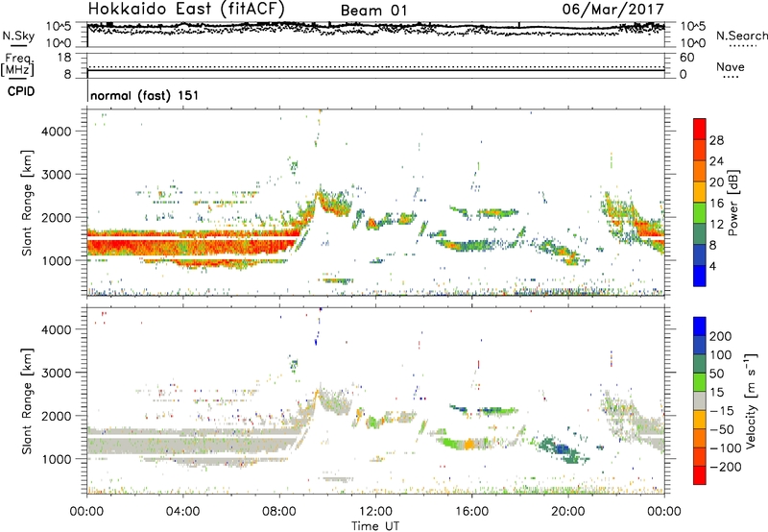Click the '3000' range tick in the velocity panel
Screen dimensions: 768x532
coord(56,373)
